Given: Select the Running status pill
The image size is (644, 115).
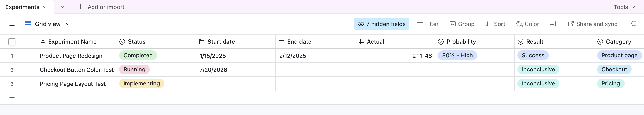Looking at the screenshot, I should tap(134, 69).
